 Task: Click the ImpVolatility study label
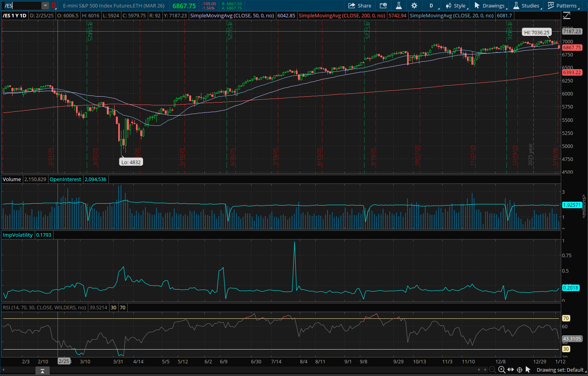pos(17,235)
